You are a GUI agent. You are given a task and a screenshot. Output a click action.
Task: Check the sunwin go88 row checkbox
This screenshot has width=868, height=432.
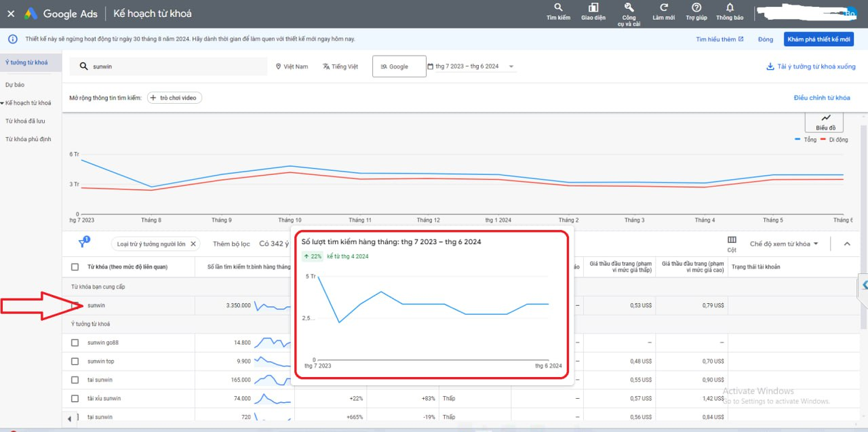click(x=75, y=342)
